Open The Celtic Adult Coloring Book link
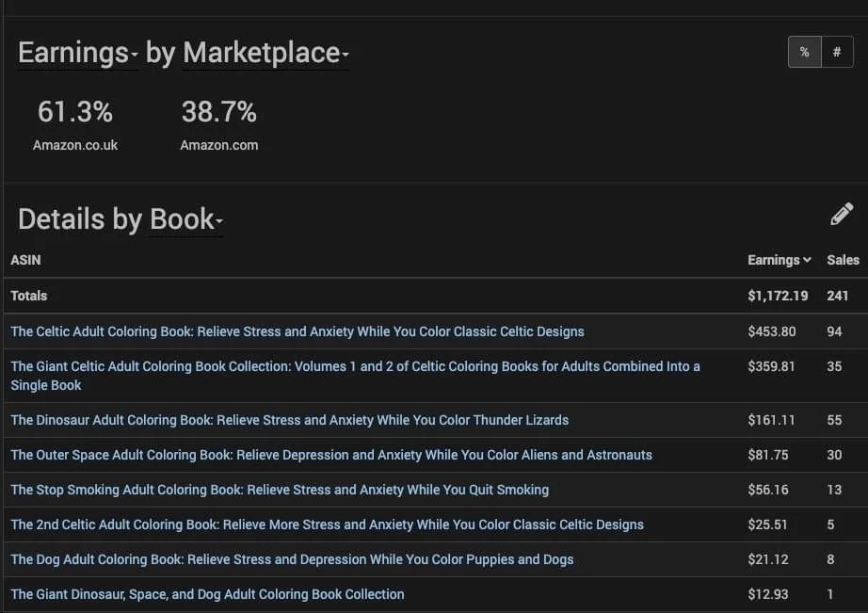 297,331
